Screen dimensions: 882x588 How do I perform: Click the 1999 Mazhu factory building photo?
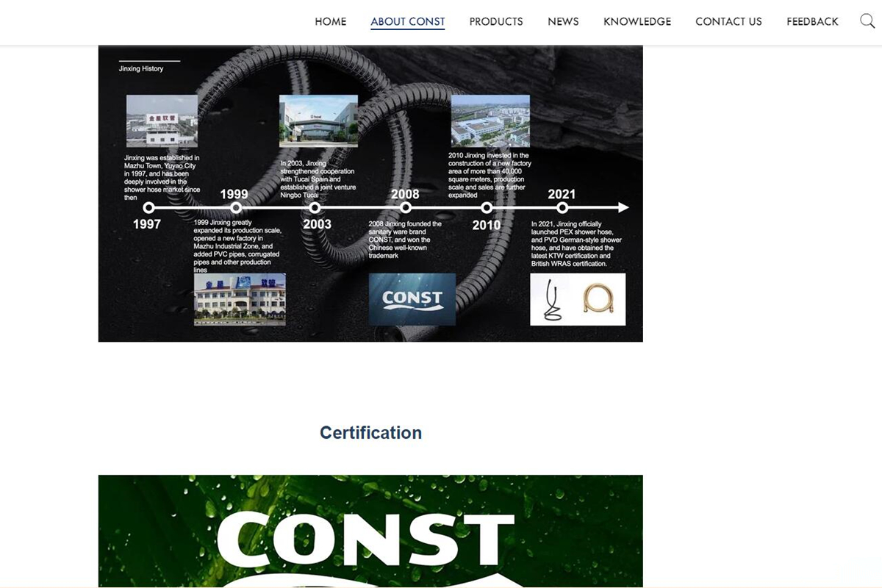coord(240,299)
